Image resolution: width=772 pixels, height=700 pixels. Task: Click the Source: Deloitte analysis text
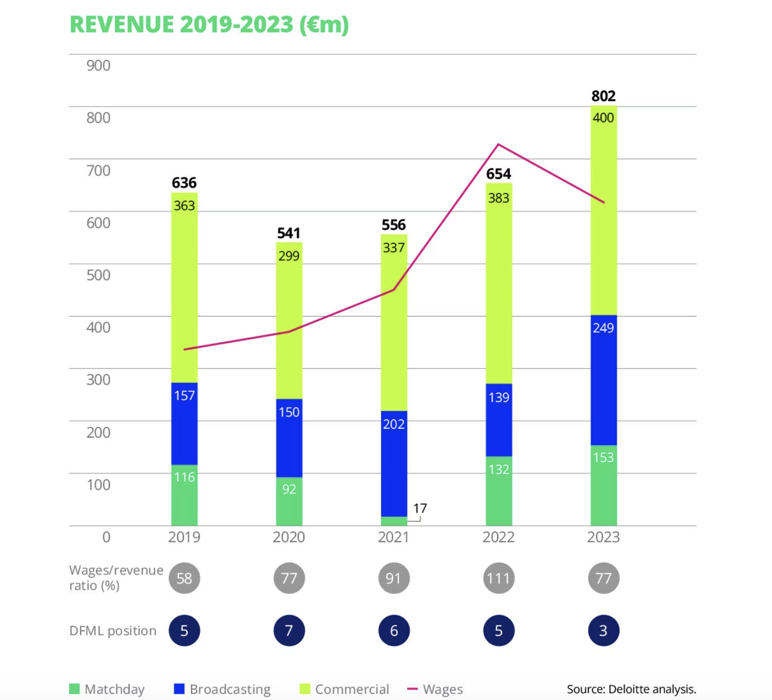631,689
